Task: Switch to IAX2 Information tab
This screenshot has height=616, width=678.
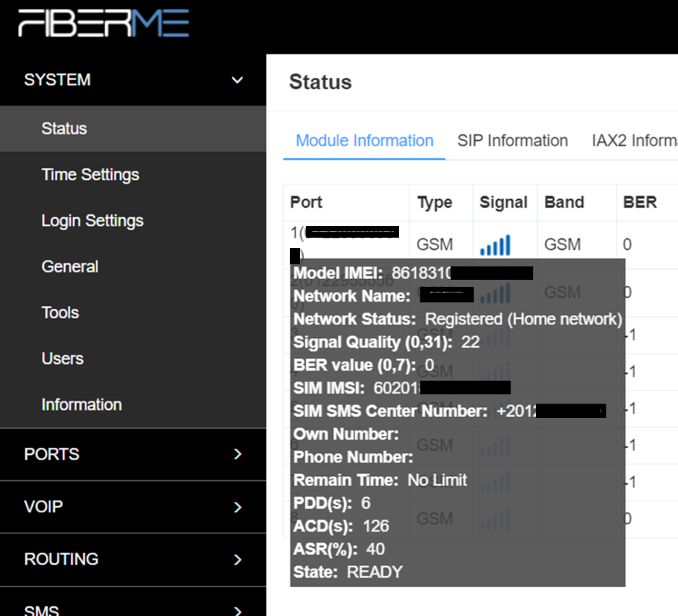Action: [x=634, y=141]
